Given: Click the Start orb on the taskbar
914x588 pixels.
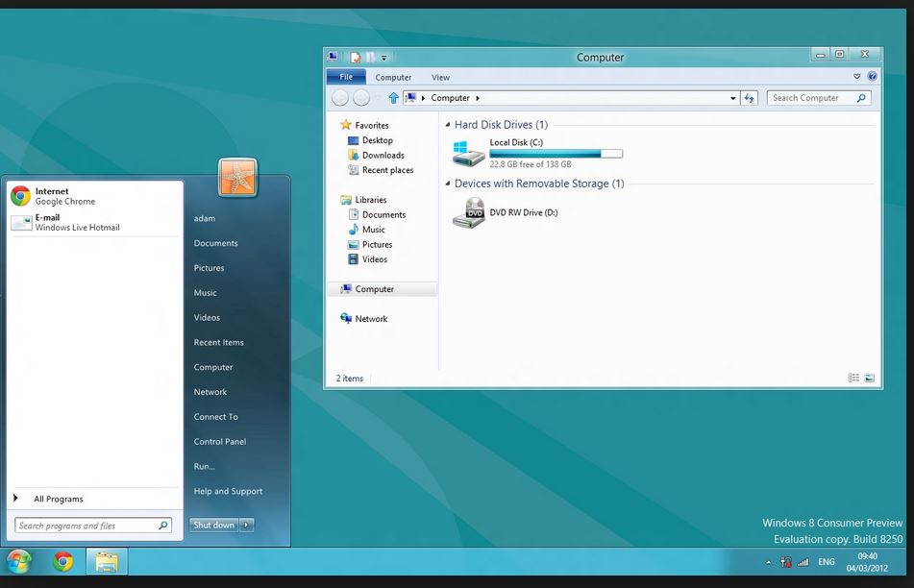Looking at the screenshot, I should [18, 562].
